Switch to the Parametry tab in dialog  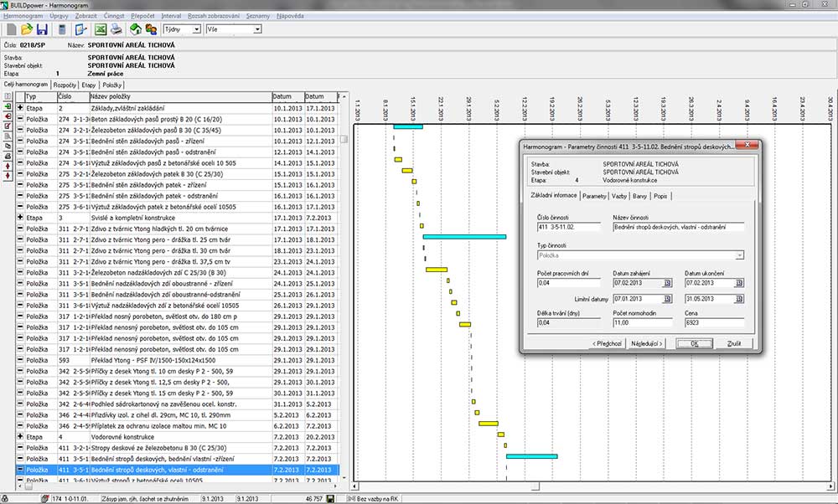click(x=594, y=196)
